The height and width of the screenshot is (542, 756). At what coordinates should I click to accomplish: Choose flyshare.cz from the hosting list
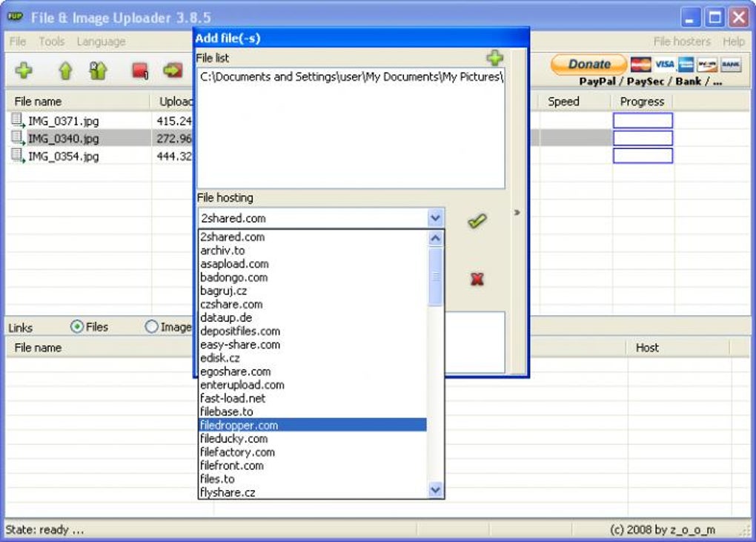(313, 492)
